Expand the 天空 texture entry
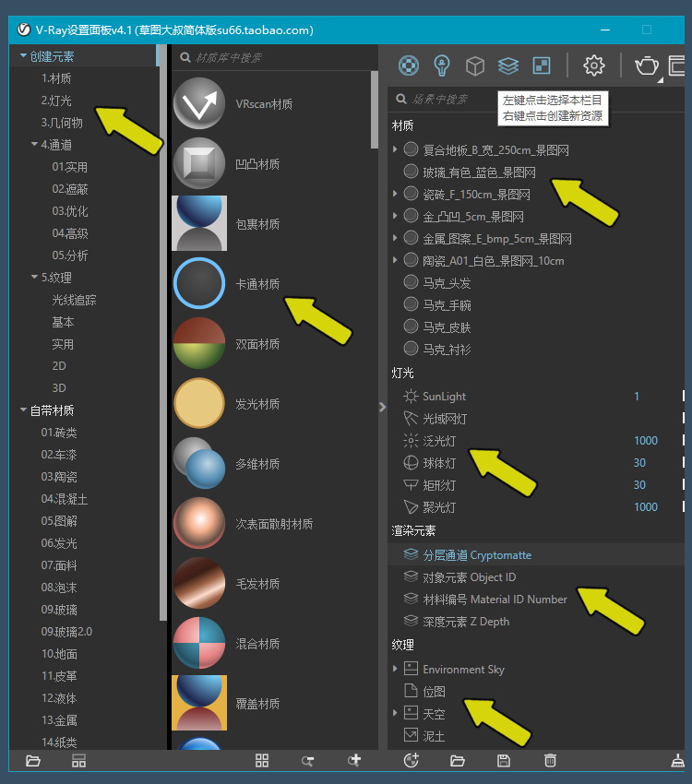Image resolution: width=692 pixels, height=784 pixels. pyautogui.click(x=395, y=712)
